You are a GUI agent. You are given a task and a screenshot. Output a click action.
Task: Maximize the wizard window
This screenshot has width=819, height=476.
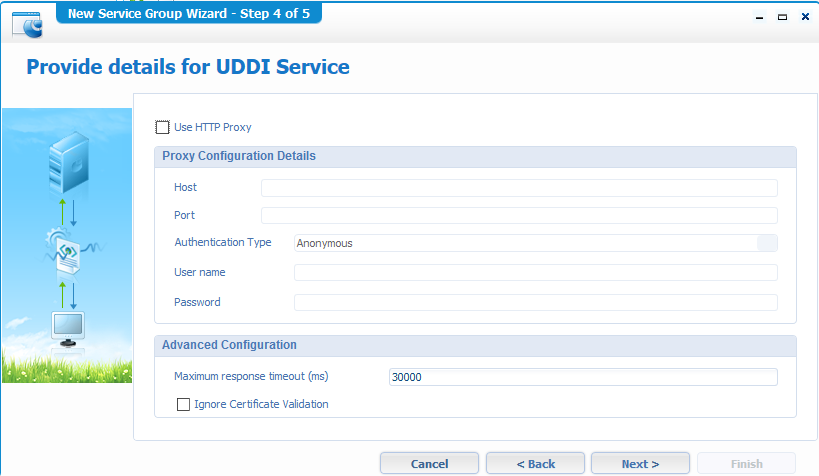click(x=782, y=17)
